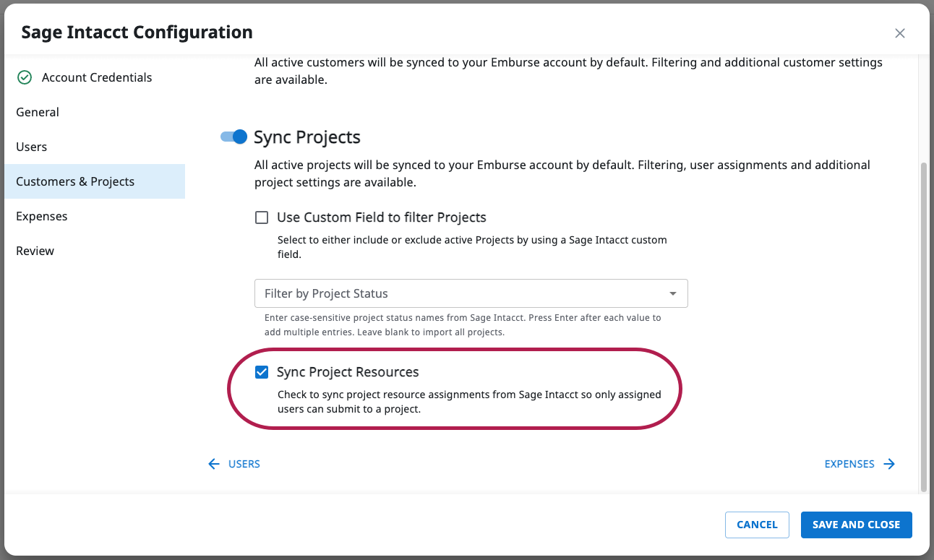Click the right arrow icon beside Expenses
Viewport: 934px width, 560px height.
889,464
